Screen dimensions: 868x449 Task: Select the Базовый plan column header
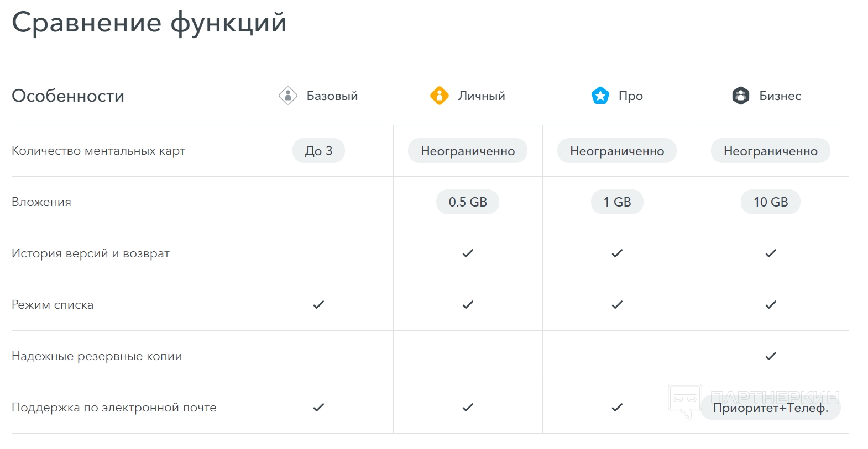point(332,96)
